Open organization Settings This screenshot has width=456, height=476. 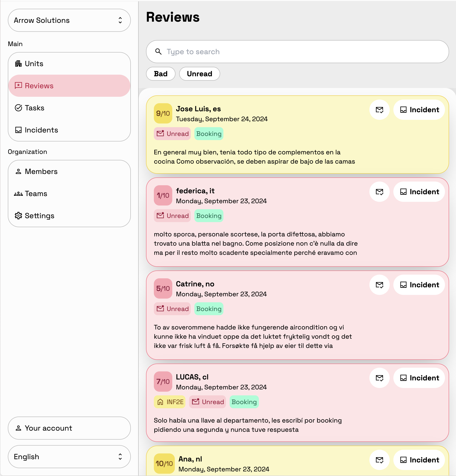pyautogui.click(x=69, y=216)
